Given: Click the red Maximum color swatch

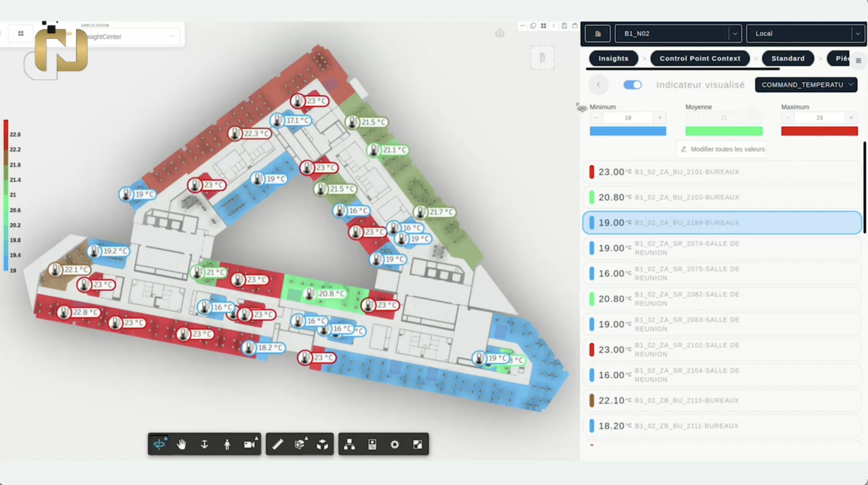Looking at the screenshot, I should click(x=819, y=131).
